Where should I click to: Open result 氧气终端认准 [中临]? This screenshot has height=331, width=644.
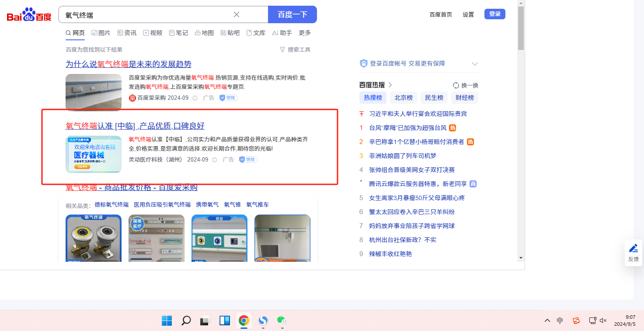point(135,126)
